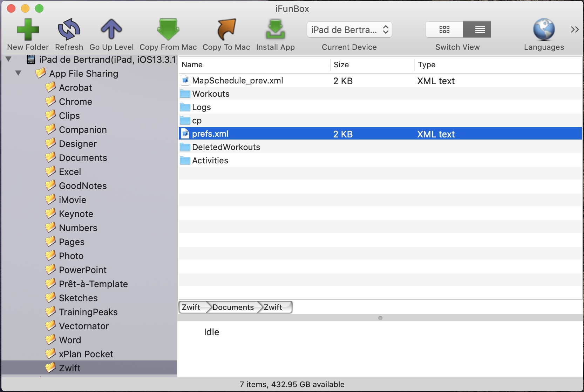
Task: Click the Refresh arrows icon
Action: pos(69,29)
